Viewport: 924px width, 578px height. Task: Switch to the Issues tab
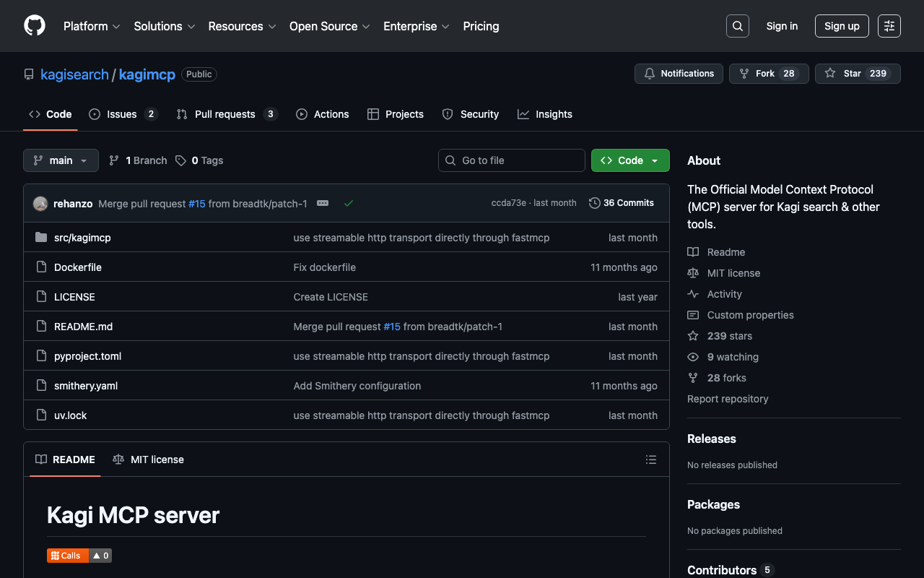(122, 114)
